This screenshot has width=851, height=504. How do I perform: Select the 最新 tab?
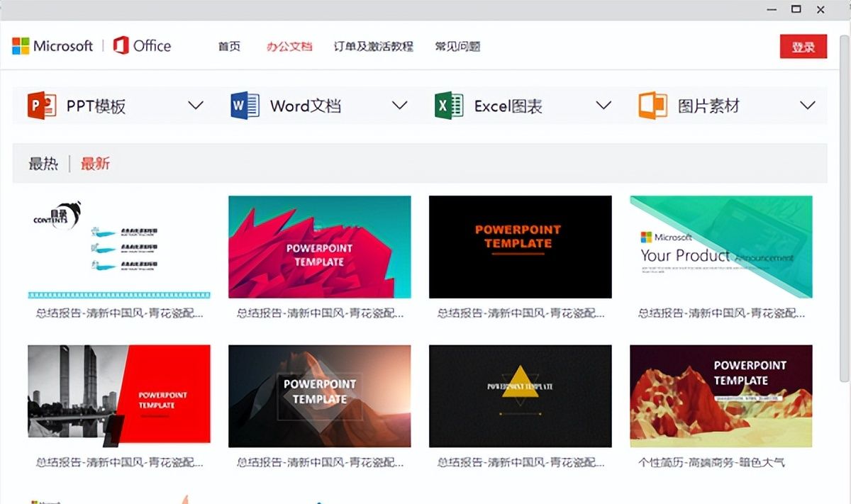(96, 163)
